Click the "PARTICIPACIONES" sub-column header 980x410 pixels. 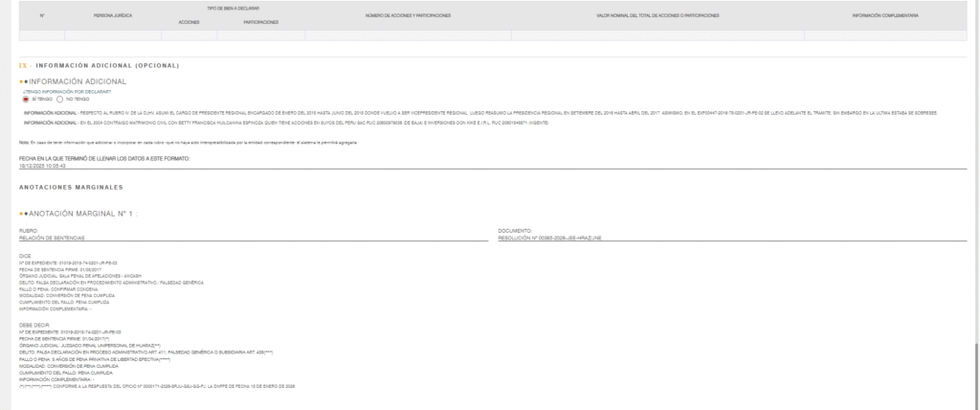click(x=261, y=21)
